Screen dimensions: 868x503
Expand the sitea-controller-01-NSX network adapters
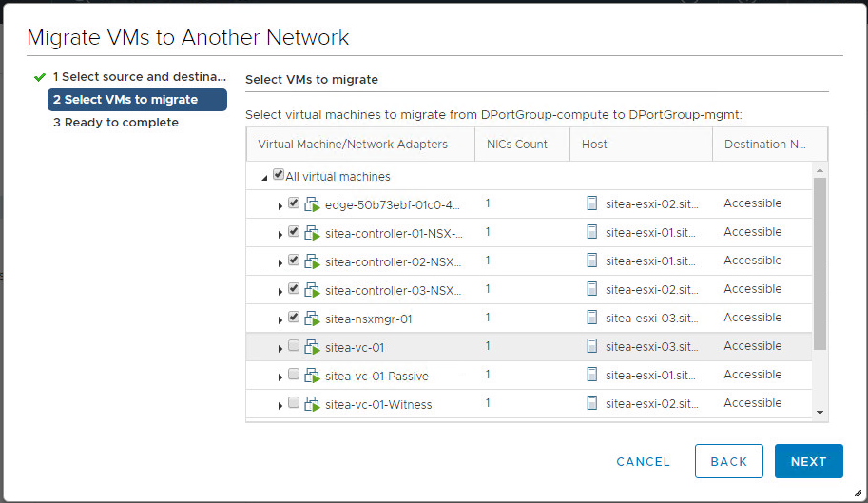(x=280, y=234)
